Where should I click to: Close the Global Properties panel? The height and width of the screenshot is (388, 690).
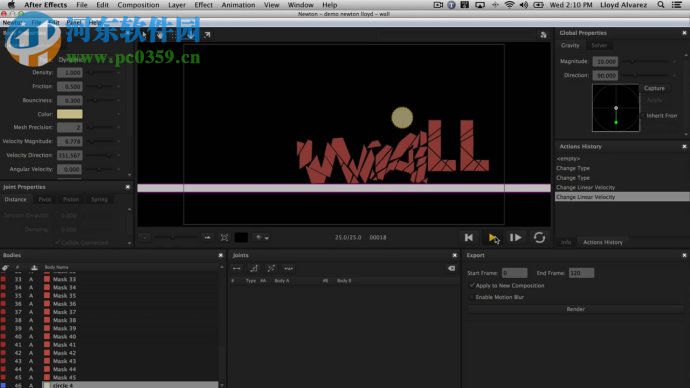[x=684, y=33]
